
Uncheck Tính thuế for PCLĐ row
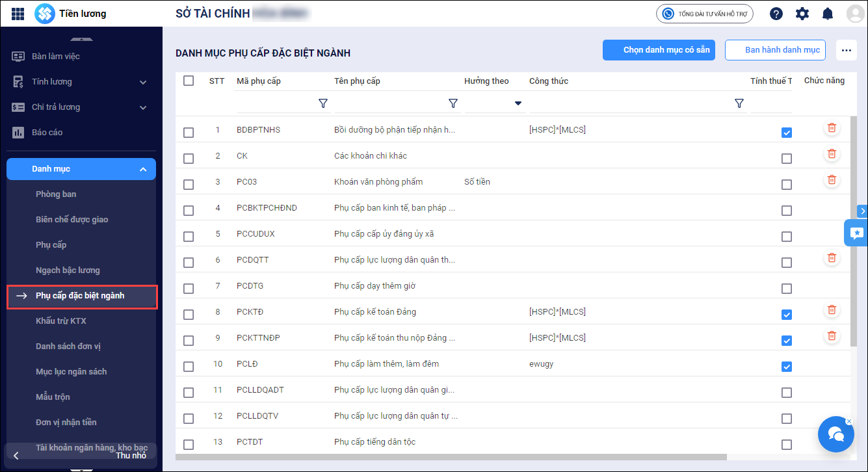point(787,367)
